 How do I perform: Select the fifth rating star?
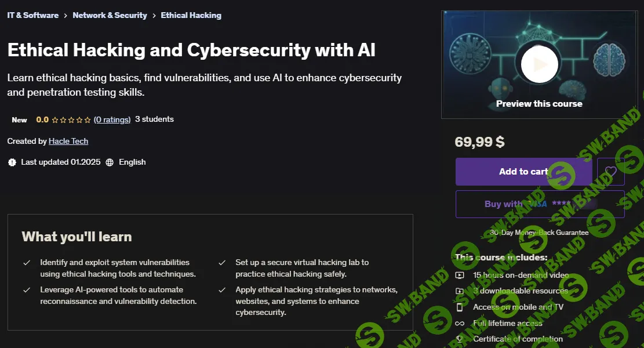tap(86, 119)
